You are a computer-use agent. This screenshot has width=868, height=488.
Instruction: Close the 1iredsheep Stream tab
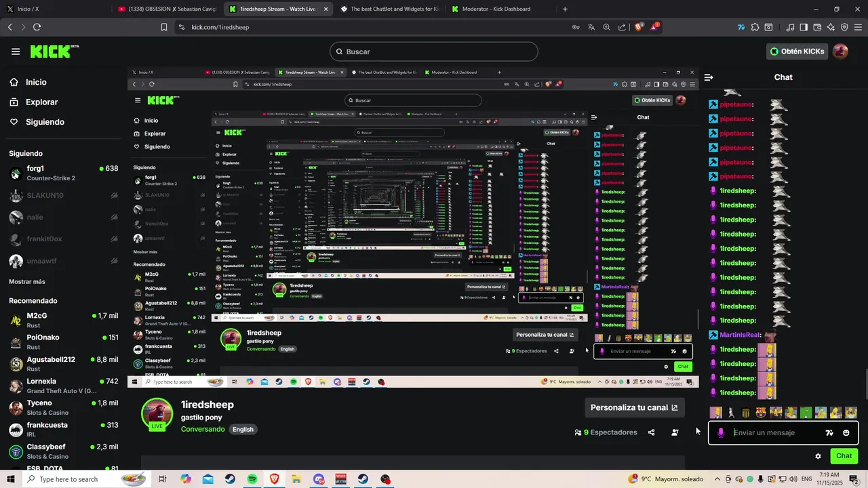click(326, 9)
